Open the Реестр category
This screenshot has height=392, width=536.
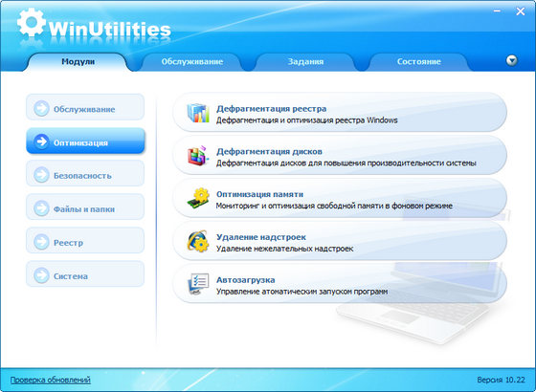click(85, 241)
